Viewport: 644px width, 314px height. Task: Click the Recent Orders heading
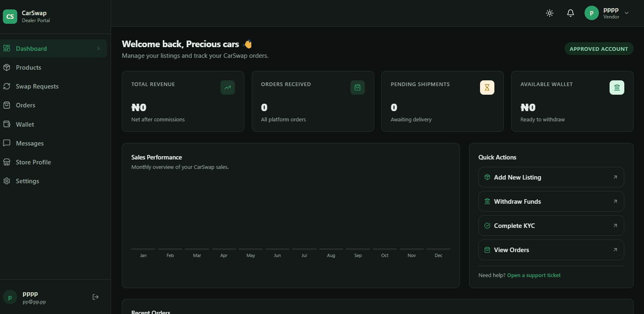[151, 312]
